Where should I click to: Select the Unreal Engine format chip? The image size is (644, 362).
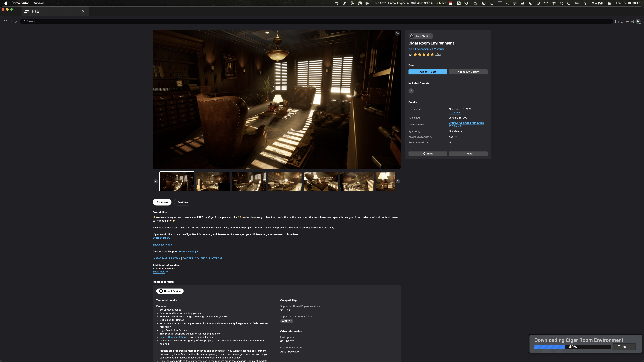170,291
